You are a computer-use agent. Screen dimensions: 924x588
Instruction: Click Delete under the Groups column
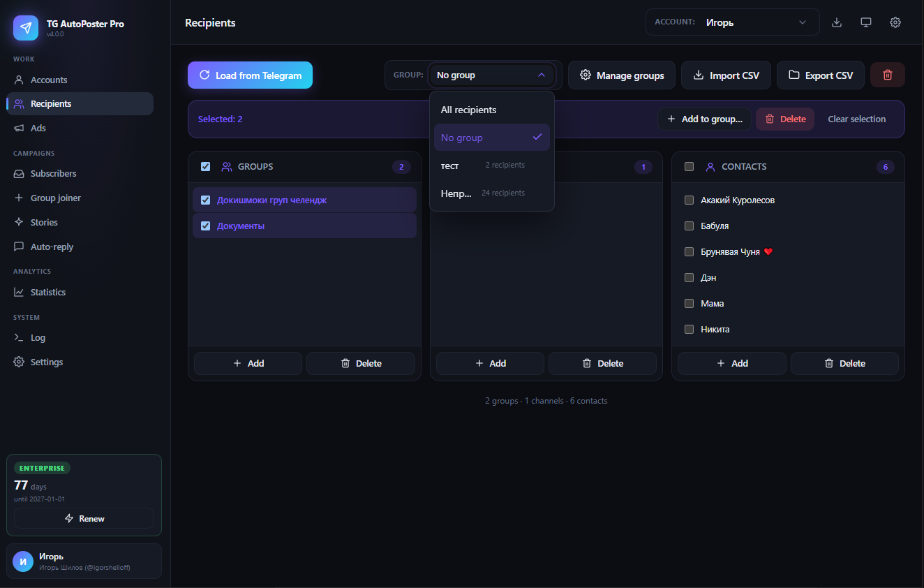click(361, 363)
